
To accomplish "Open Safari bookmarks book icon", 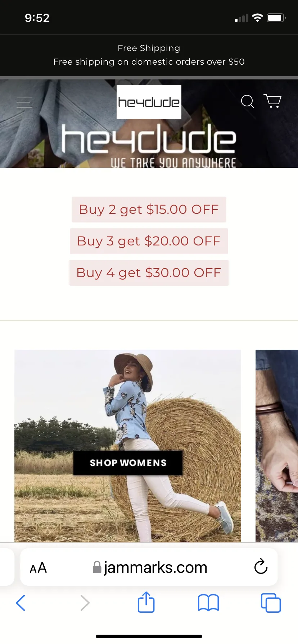I will tap(208, 603).
